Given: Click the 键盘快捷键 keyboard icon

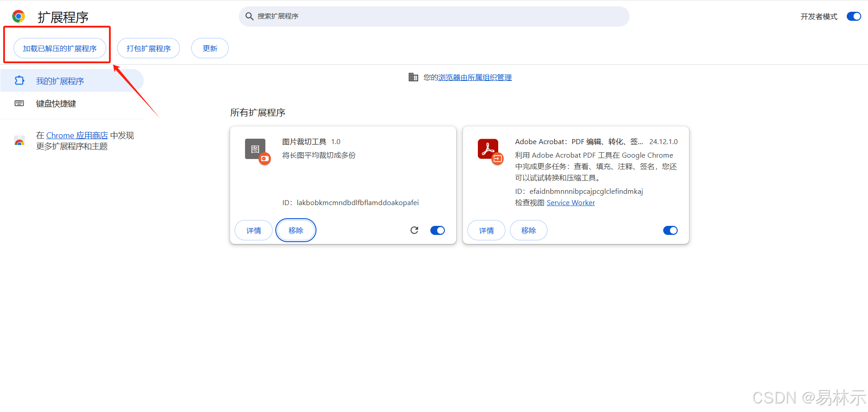Looking at the screenshot, I should (x=19, y=103).
